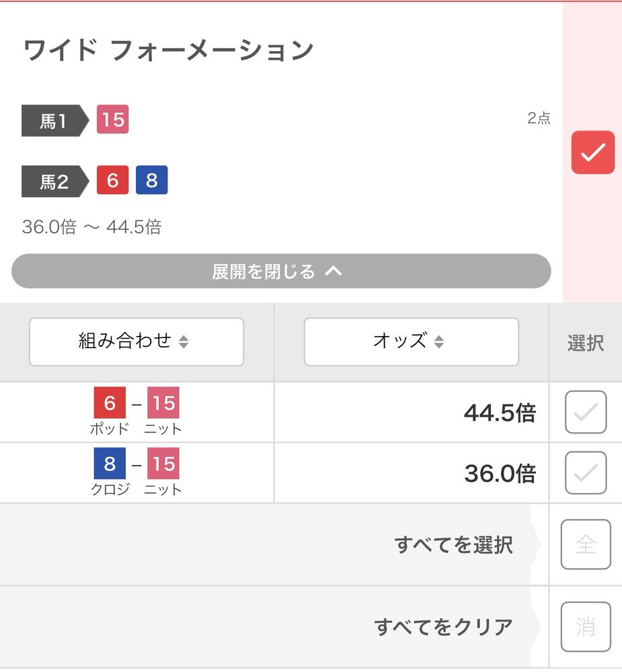Click the すべてをクリア label
622x672 pixels.
(x=444, y=627)
